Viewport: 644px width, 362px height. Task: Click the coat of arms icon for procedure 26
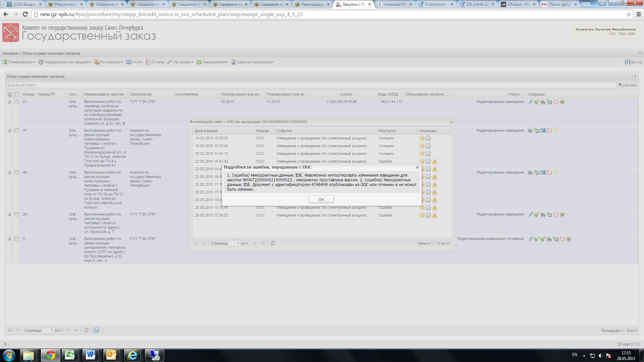tap(562, 215)
